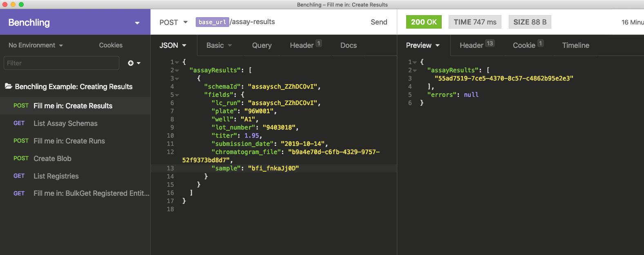Click the response ID 55ad7519-7ce5-4370-8c57-c4862b95e2e3
The height and width of the screenshot is (255, 644).
click(504, 78)
